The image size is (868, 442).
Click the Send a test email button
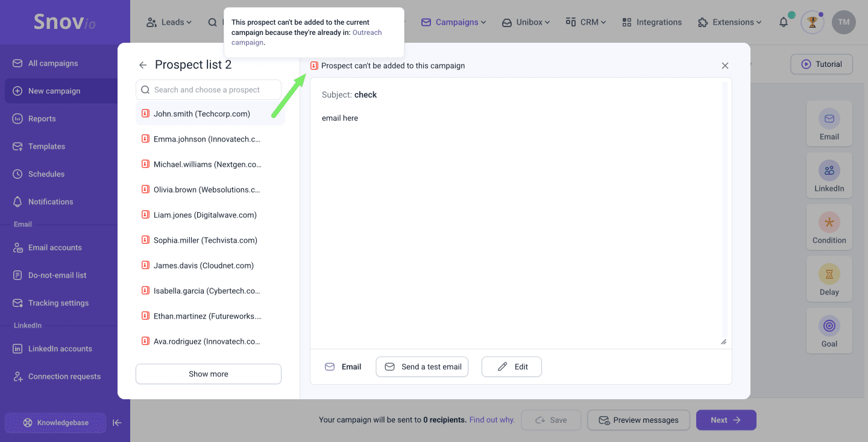422,367
